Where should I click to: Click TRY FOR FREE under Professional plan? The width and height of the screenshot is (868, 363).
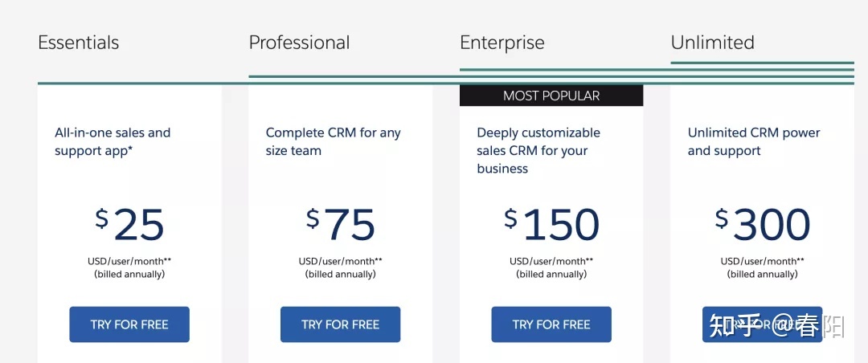pyautogui.click(x=340, y=324)
